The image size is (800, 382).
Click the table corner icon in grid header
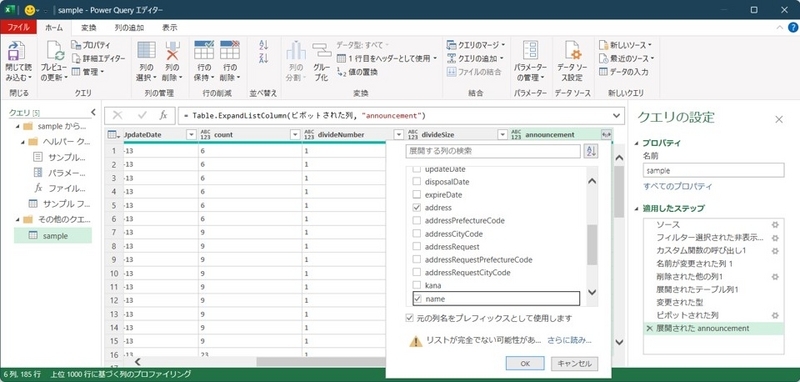pyautogui.click(x=113, y=135)
